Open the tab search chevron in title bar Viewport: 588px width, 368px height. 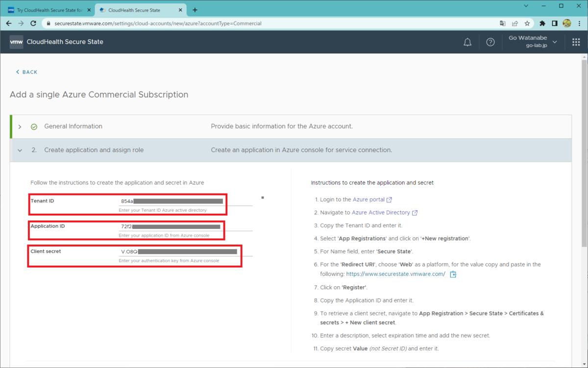point(526,6)
